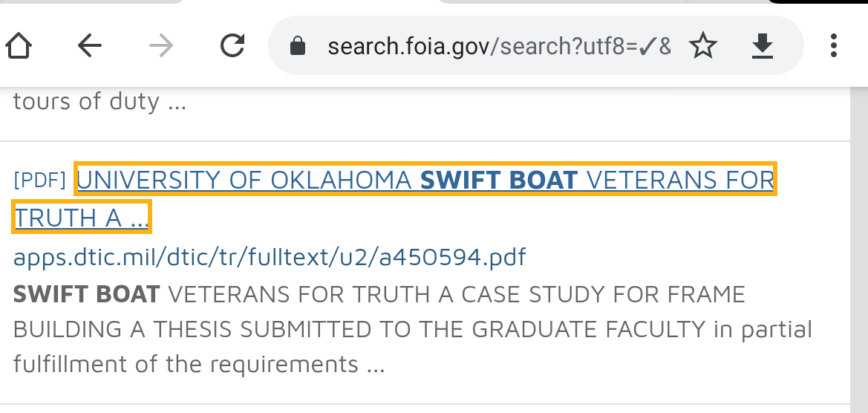Reload the current FOIA search page
The image size is (868, 413).
tap(232, 47)
